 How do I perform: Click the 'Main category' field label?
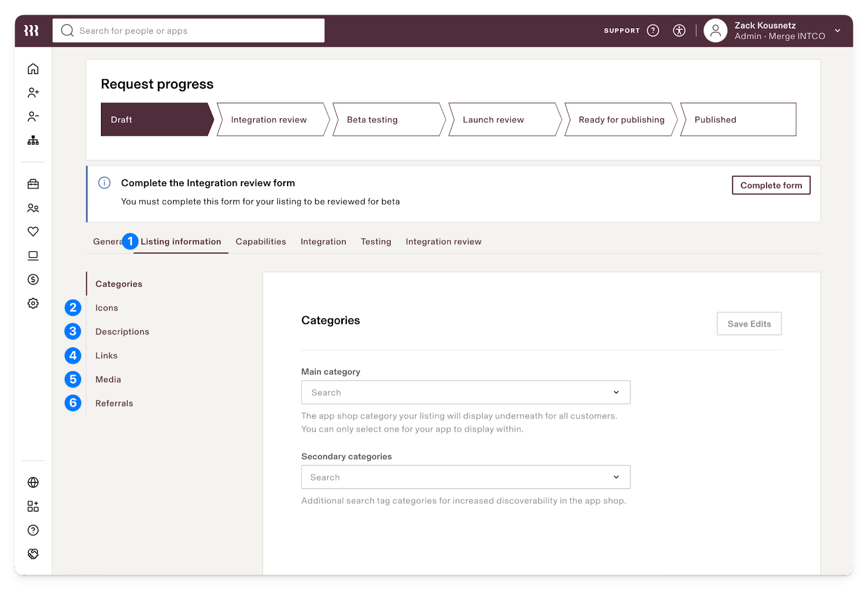(330, 372)
